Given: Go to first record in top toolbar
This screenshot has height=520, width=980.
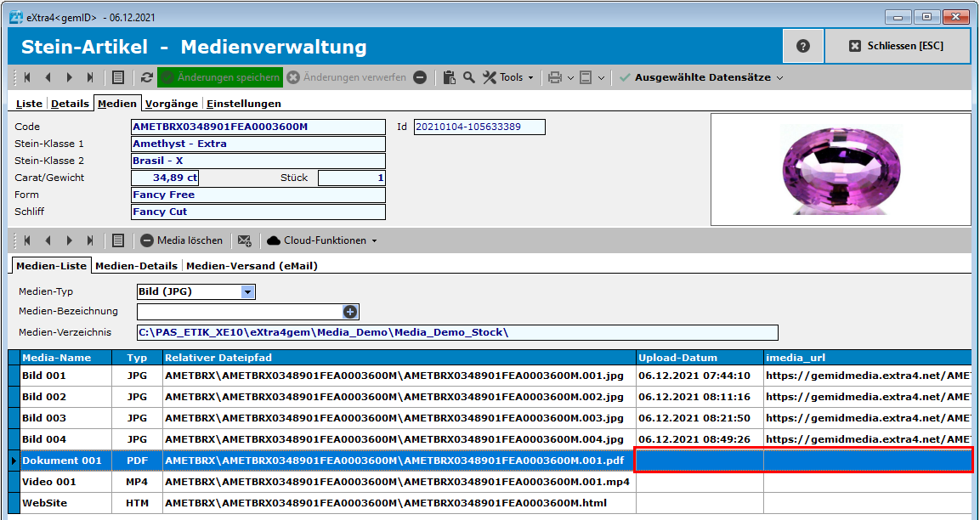Looking at the screenshot, I should [x=27, y=77].
